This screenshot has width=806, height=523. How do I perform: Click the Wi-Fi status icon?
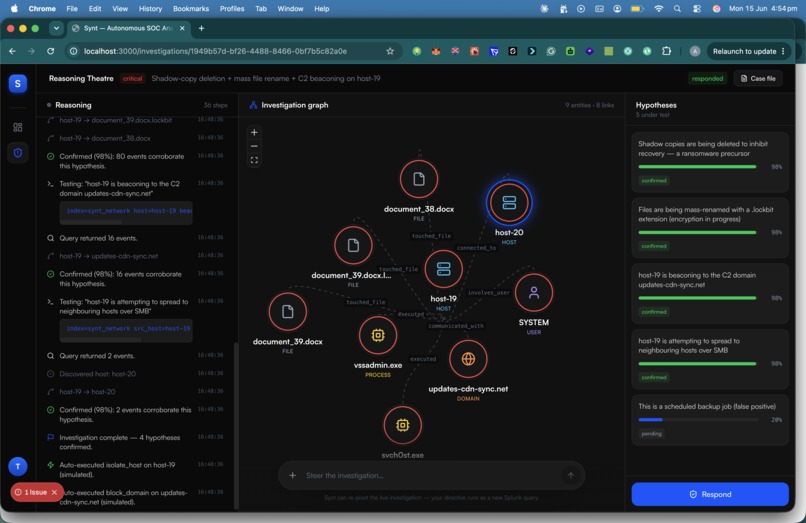(x=658, y=9)
